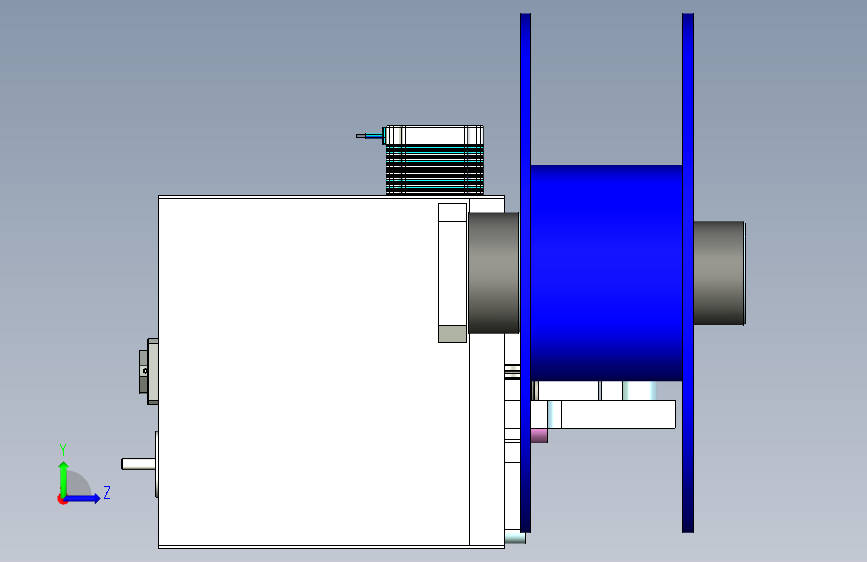Select the light-blue block at housing bottom right
The height and width of the screenshot is (562, 867).
coord(515,537)
